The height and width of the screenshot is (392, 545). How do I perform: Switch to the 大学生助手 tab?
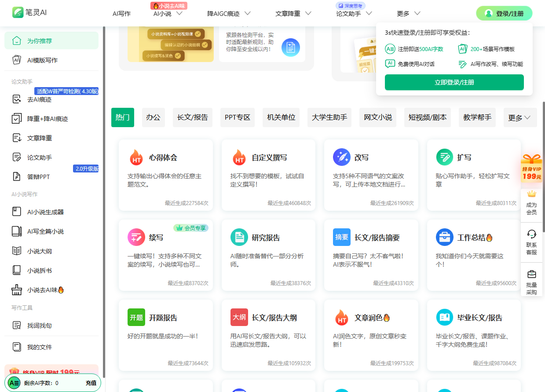coord(329,117)
